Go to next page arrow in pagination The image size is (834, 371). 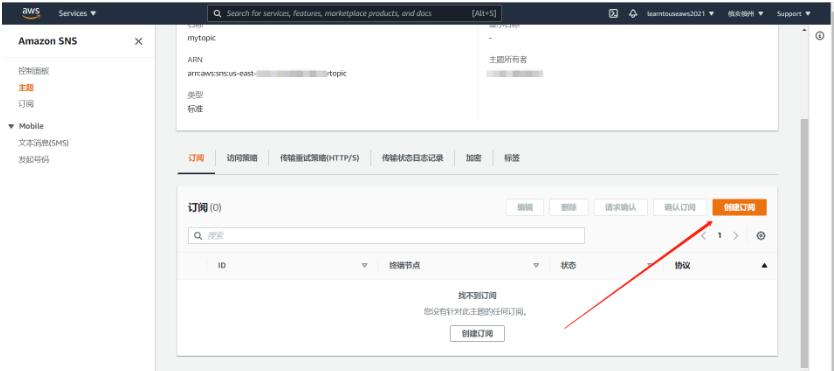click(736, 235)
